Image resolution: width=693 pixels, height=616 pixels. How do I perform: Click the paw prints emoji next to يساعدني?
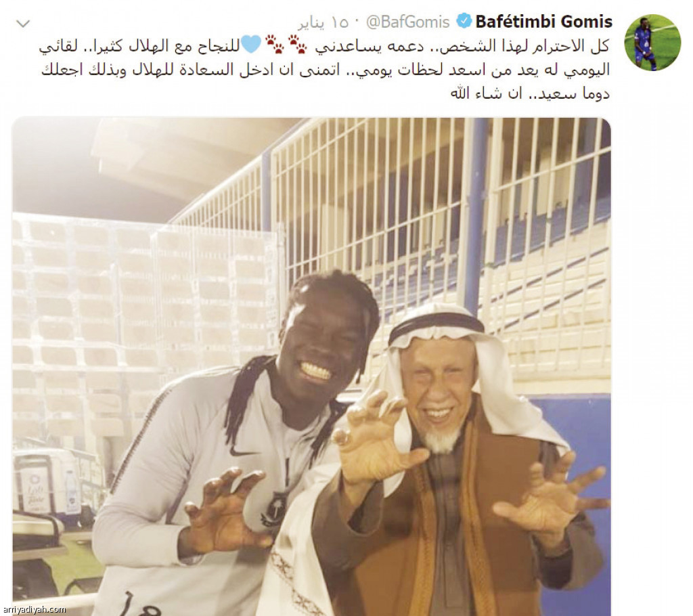(x=298, y=44)
